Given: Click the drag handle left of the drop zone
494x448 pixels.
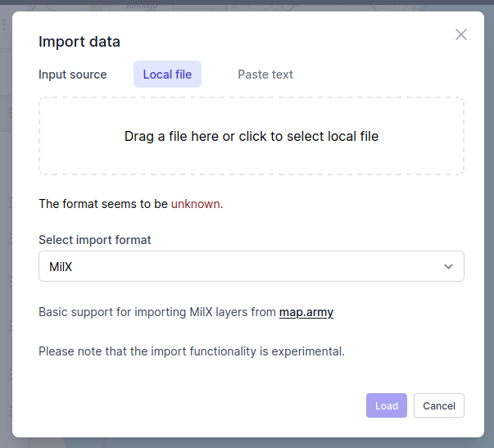Looking at the screenshot, I should click(x=9, y=112).
